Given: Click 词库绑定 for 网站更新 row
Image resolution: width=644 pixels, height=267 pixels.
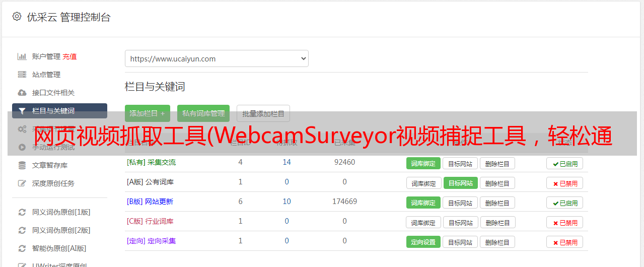Looking at the screenshot, I should (x=423, y=203).
